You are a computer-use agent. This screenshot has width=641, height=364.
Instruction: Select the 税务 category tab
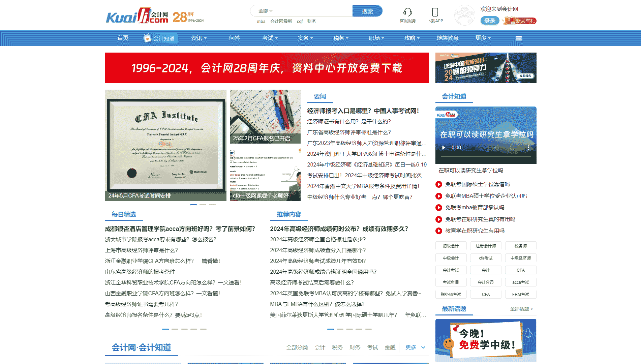(337, 347)
